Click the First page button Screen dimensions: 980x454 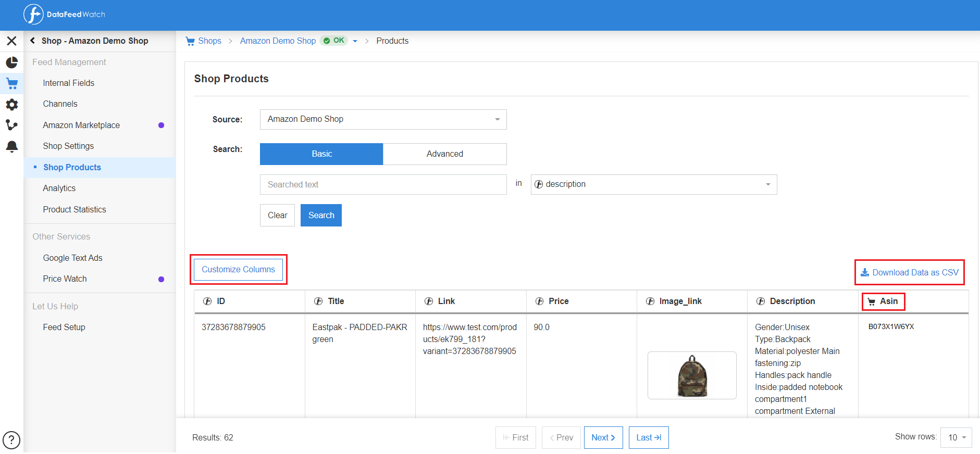coord(516,437)
